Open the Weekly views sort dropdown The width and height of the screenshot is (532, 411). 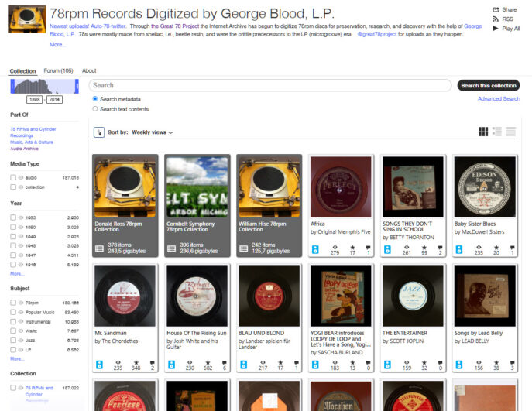point(152,132)
